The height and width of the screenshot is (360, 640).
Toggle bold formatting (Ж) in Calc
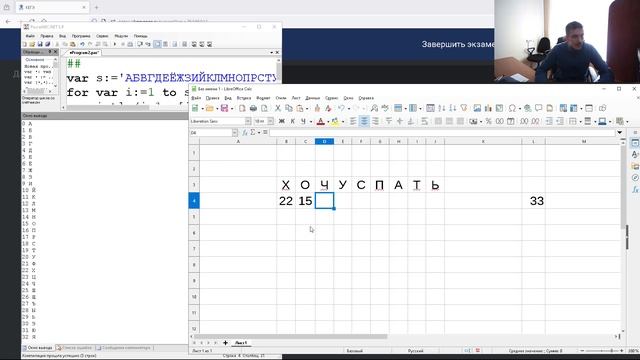pos(282,121)
